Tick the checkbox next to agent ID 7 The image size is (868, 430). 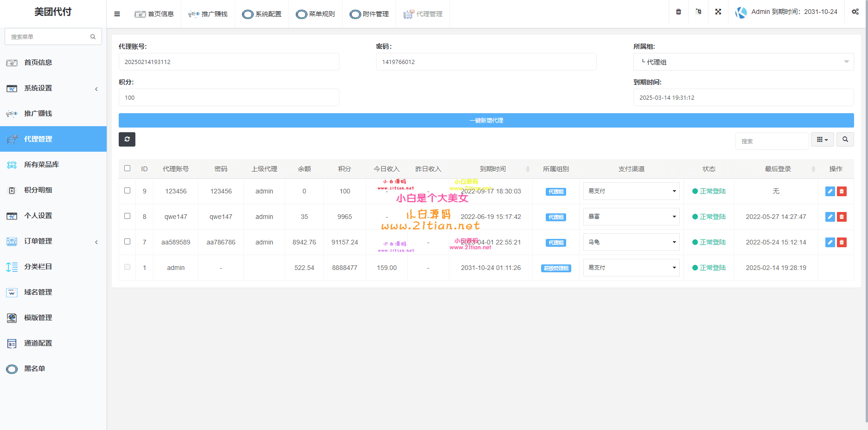click(x=127, y=242)
